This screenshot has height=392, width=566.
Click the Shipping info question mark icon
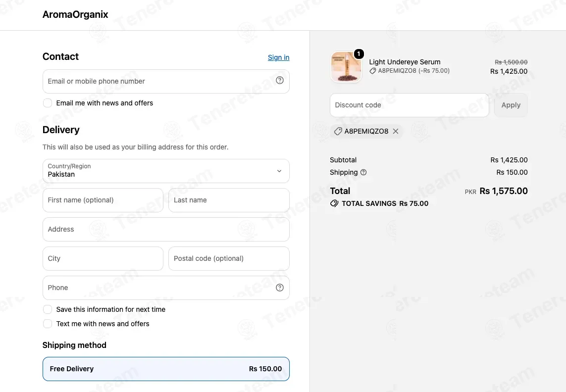[x=363, y=173]
